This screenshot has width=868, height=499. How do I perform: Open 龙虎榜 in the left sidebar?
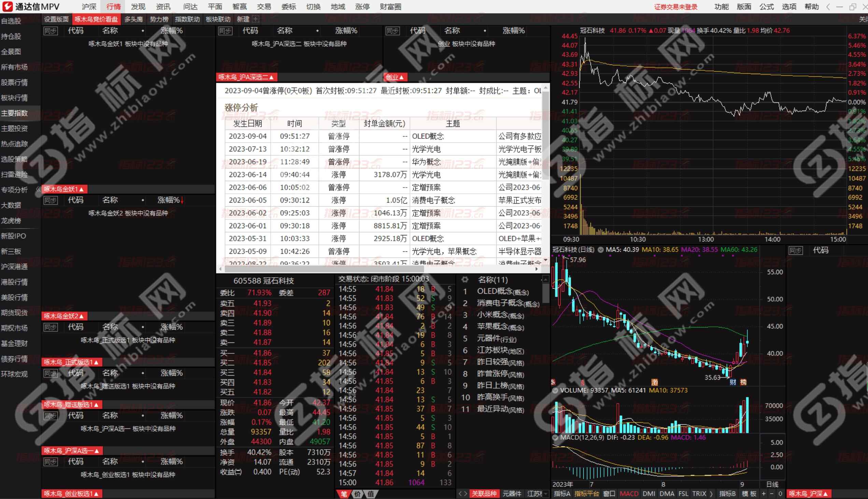[11, 221]
